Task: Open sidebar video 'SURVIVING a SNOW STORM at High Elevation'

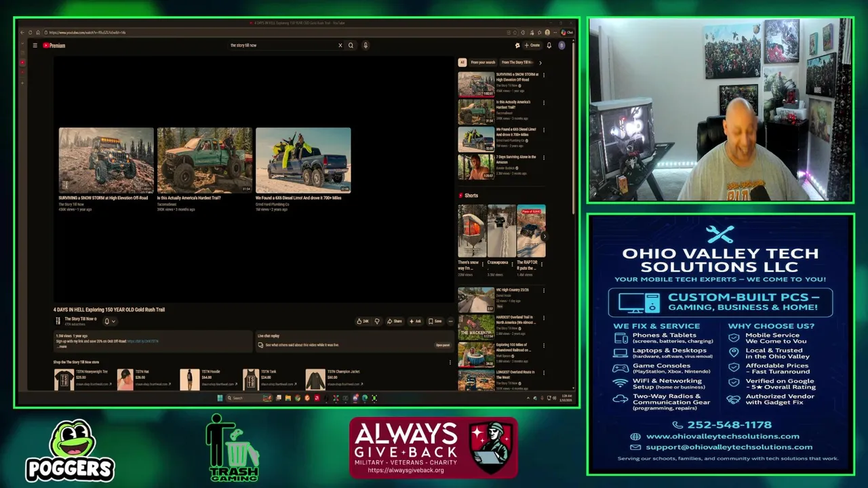Action: point(476,85)
